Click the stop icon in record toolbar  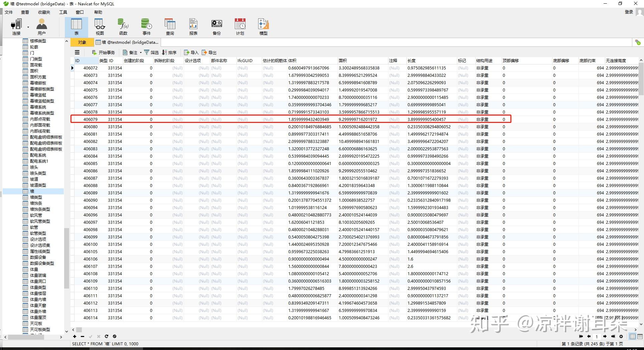(115, 336)
